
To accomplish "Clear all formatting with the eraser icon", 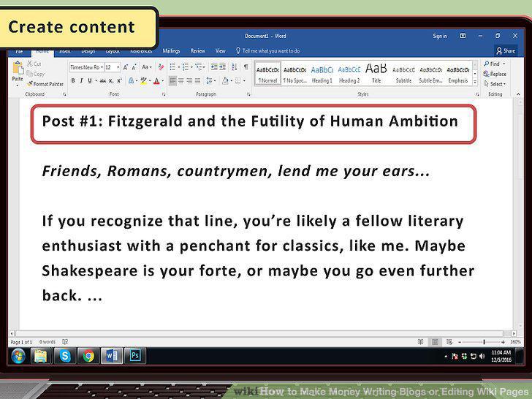I will [161, 67].
